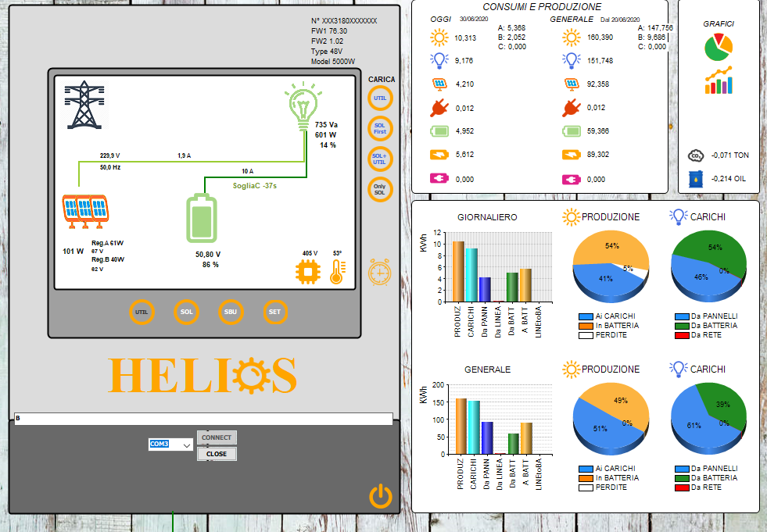This screenshot has width=767, height=532.
Task: Click the daily CARICHI pie chart showing 46%
Action: [x=709, y=266]
